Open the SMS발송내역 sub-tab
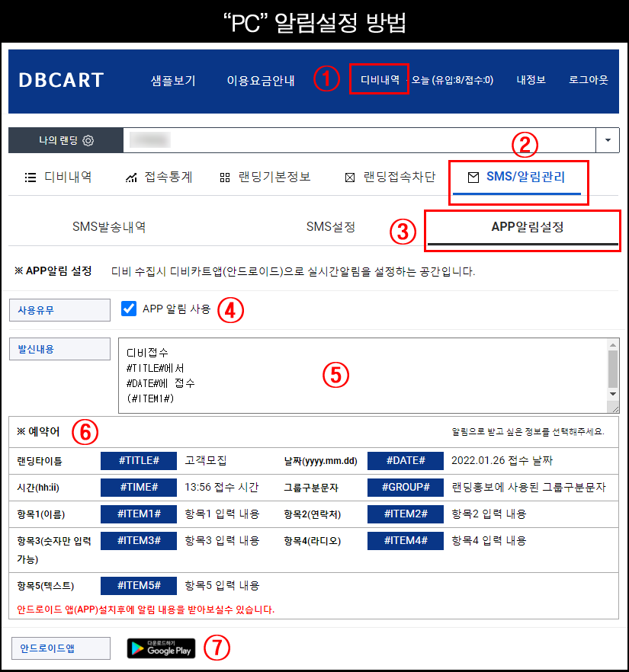The height and width of the screenshot is (672, 629). (109, 227)
